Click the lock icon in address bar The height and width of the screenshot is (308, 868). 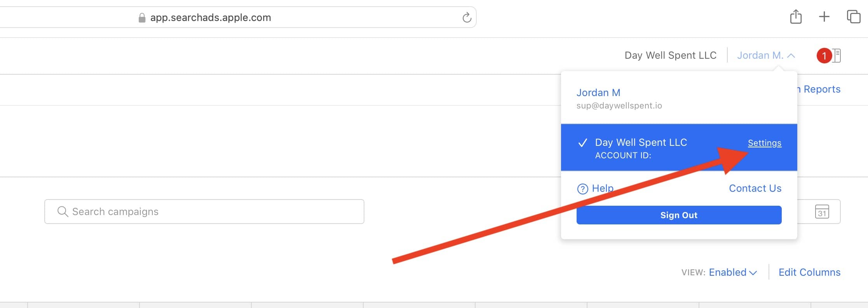(x=142, y=18)
